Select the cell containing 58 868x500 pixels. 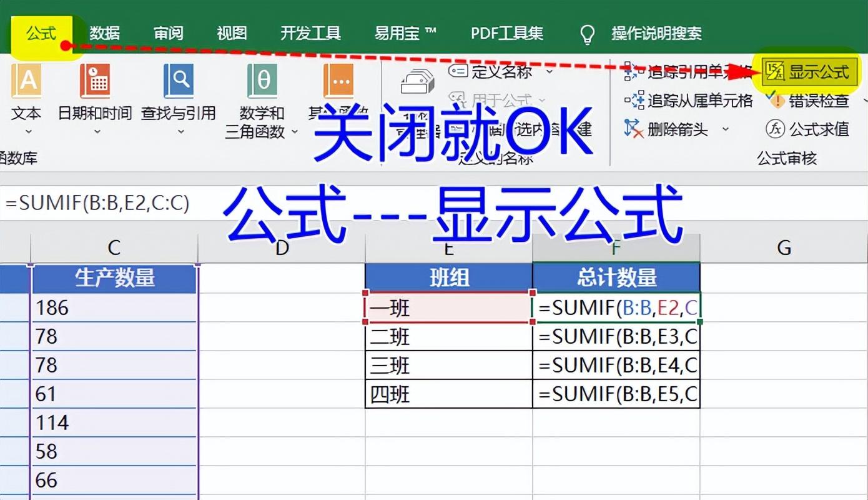coord(114,451)
